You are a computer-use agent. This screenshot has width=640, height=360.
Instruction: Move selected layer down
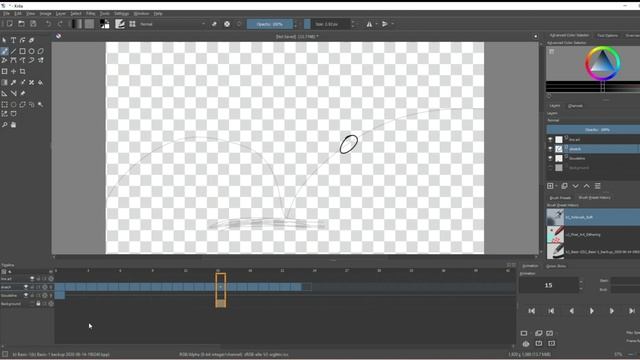tap(576, 186)
